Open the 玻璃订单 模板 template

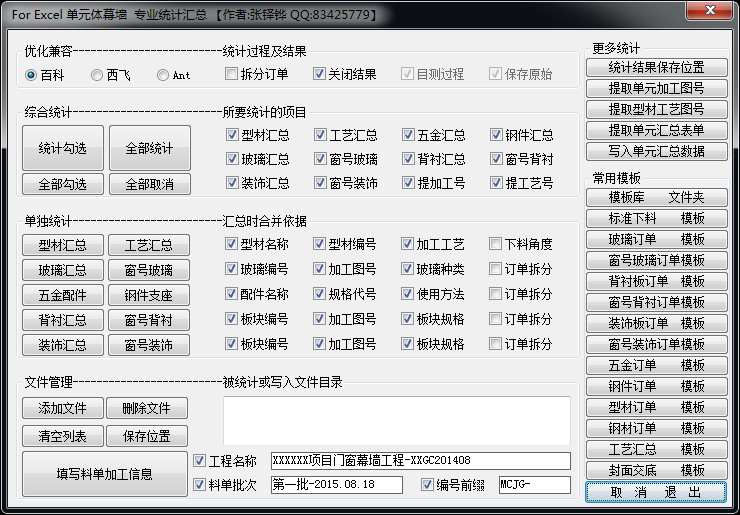click(x=656, y=239)
